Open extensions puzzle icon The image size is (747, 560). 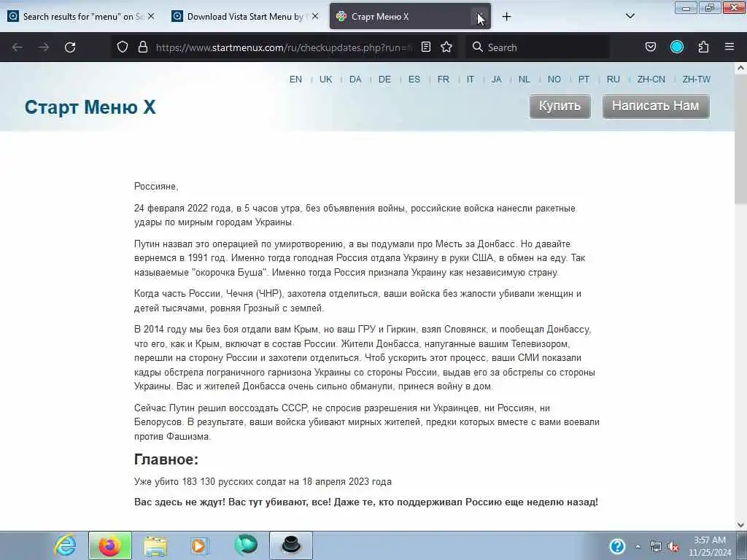point(703,47)
